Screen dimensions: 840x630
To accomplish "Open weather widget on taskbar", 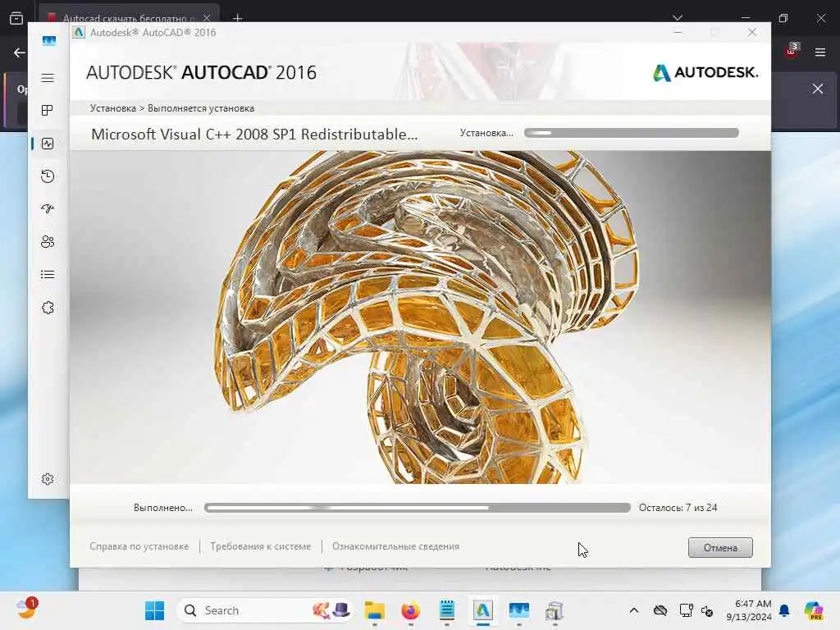I will pyautogui.click(x=25, y=609).
